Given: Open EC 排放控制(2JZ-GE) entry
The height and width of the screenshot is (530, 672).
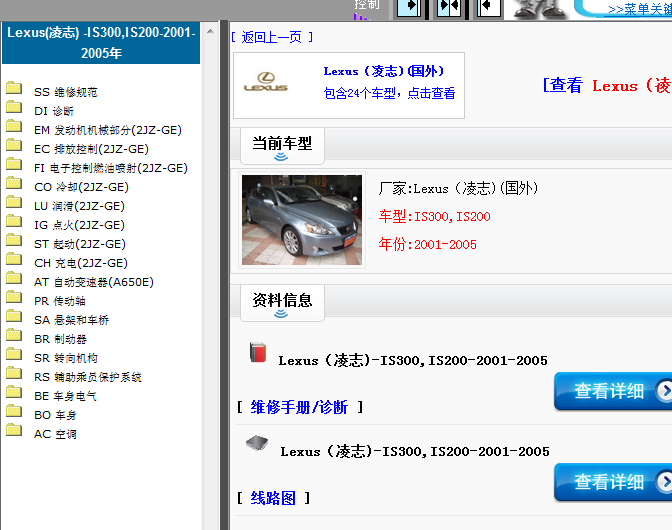Looking at the screenshot, I should 91,149.
